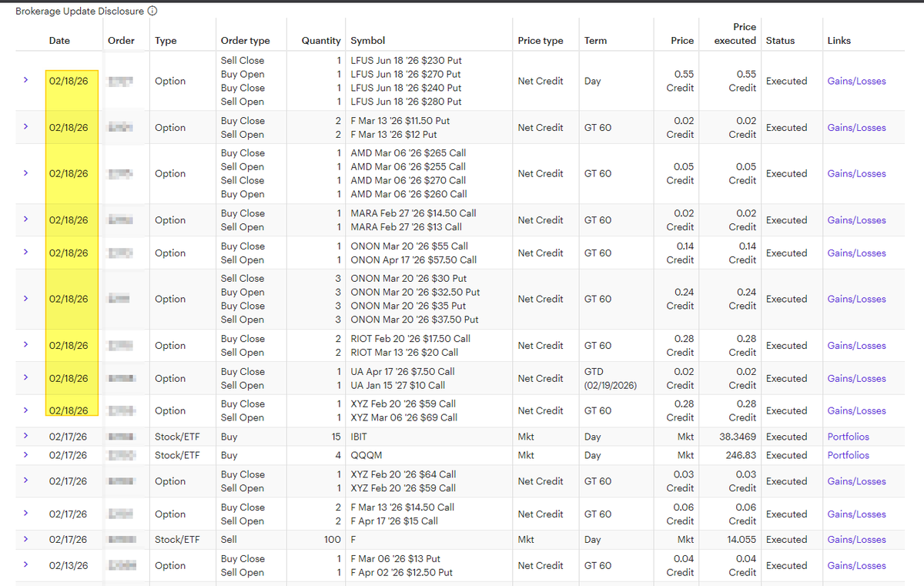Click the RIOT Mar 13 '26 $20 Call text
The width and height of the screenshot is (924, 586).
pos(404,352)
